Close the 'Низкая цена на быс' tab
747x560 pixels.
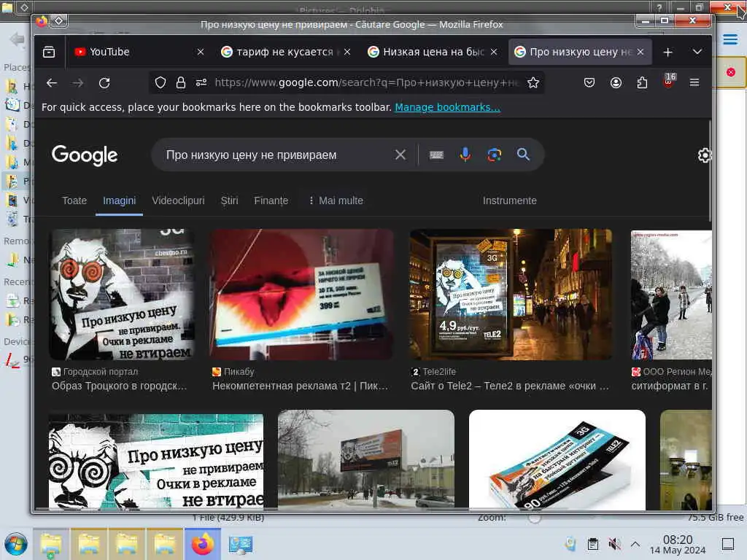494,52
